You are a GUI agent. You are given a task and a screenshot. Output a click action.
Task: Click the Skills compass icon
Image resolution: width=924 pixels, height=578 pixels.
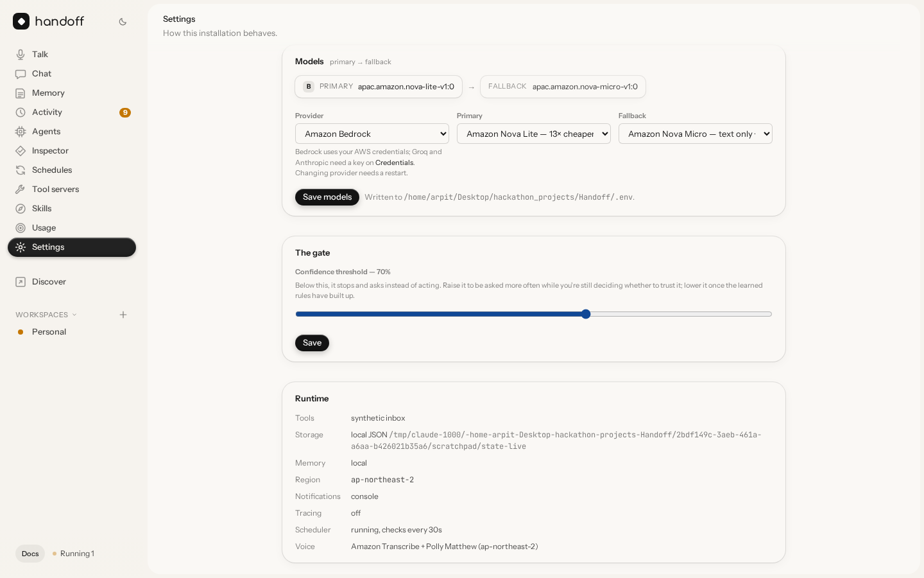pos(21,209)
